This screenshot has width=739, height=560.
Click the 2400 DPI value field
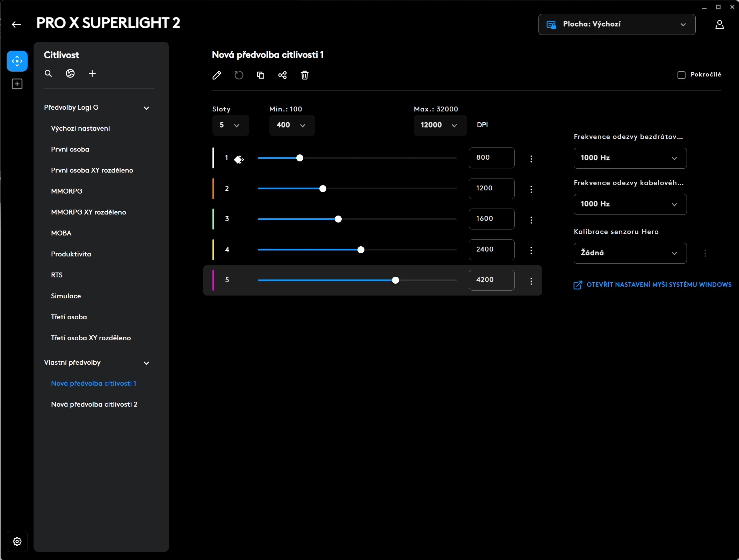(492, 250)
